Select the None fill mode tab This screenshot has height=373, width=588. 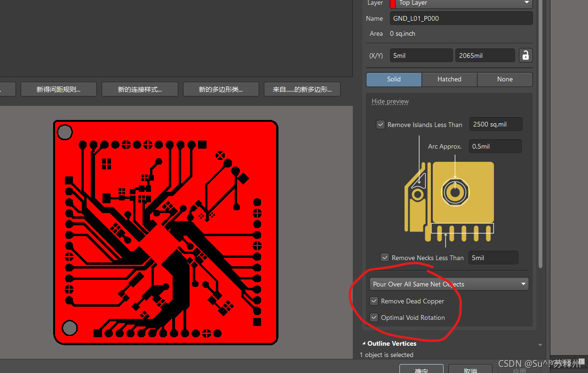pos(505,79)
